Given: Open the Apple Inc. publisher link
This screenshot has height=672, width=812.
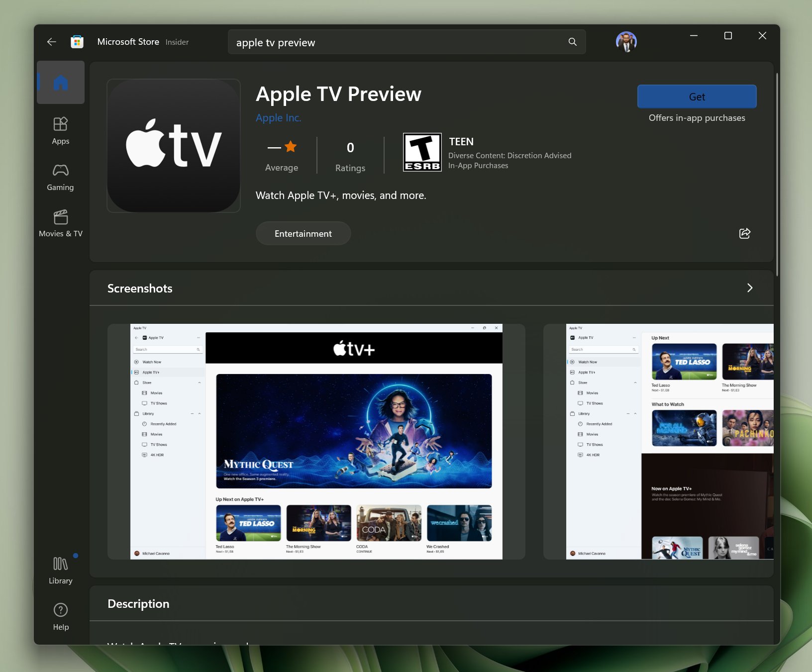Looking at the screenshot, I should point(278,118).
